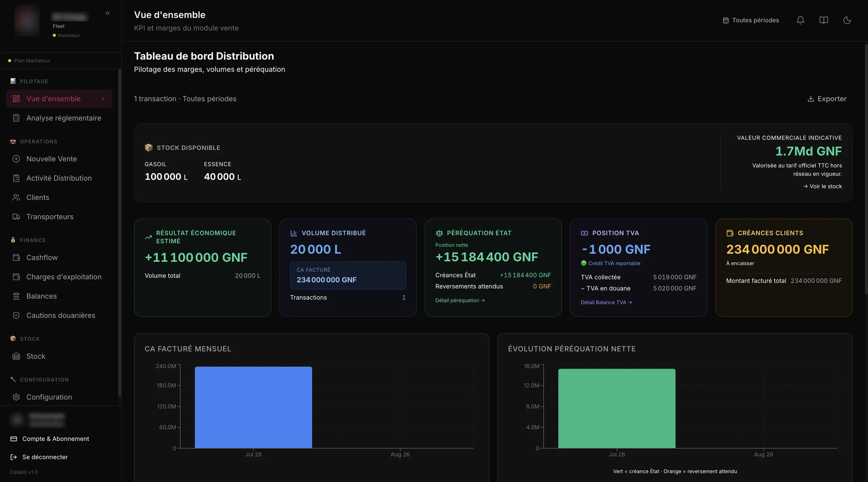Open the notifications bell icon

click(x=800, y=20)
